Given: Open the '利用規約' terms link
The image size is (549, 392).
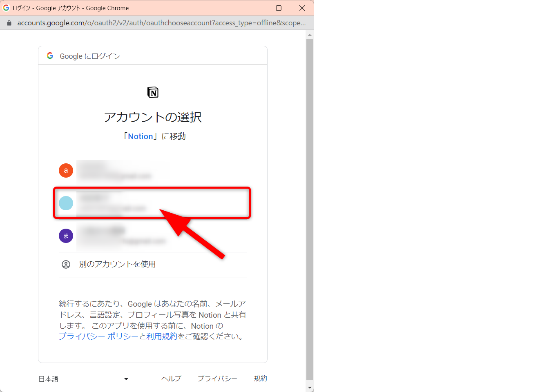Looking at the screenshot, I should coord(162,336).
